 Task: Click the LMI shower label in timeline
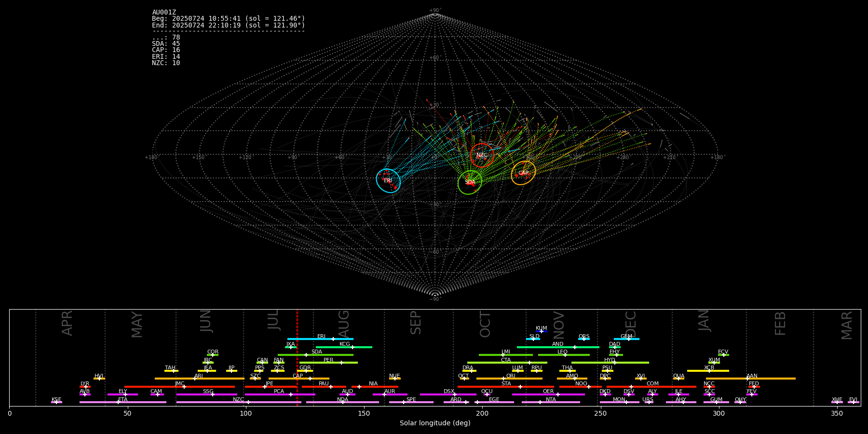coord(506,352)
